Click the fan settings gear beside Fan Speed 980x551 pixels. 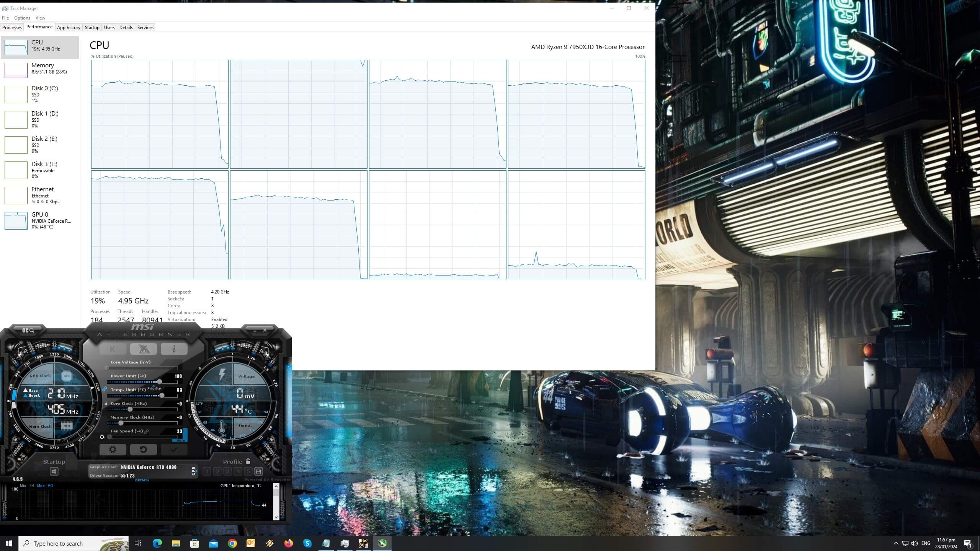coord(102,437)
